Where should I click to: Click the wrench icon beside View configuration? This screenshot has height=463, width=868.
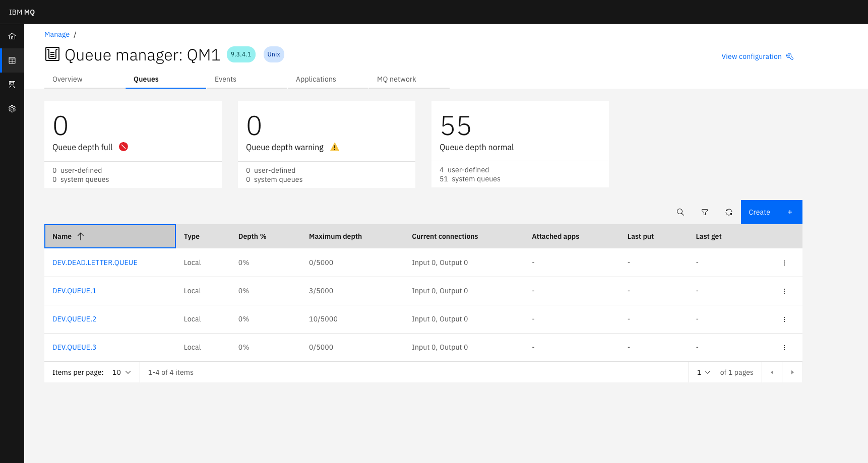[x=790, y=56]
